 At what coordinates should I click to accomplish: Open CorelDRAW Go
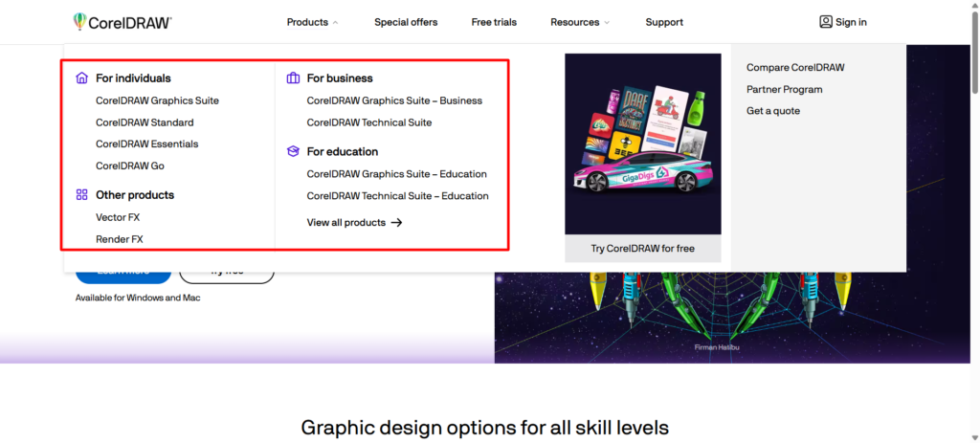coord(130,166)
